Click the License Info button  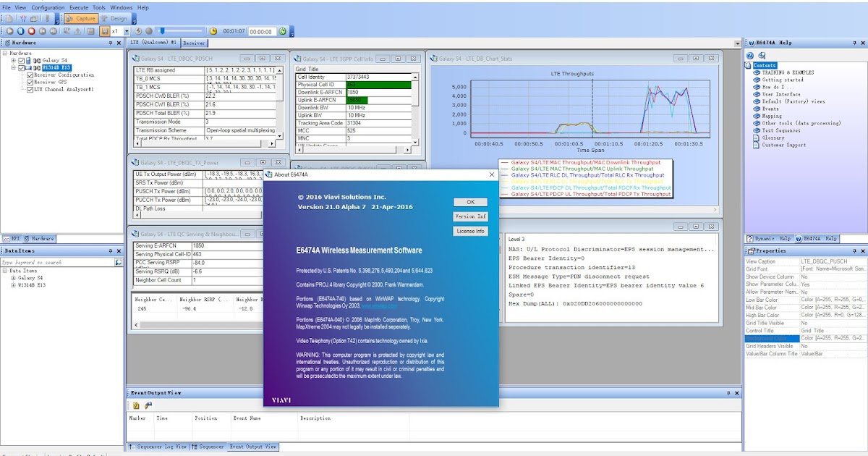[x=470, y=231]
